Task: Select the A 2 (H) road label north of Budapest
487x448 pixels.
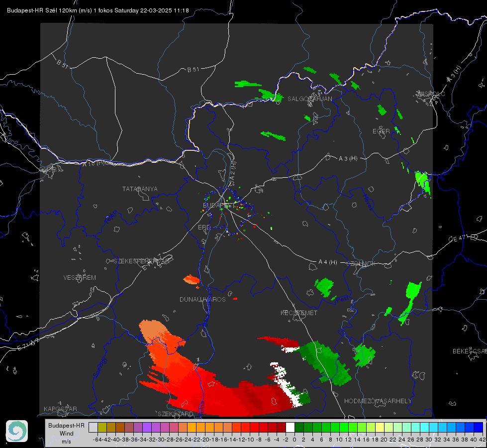Action: [233, 171]
